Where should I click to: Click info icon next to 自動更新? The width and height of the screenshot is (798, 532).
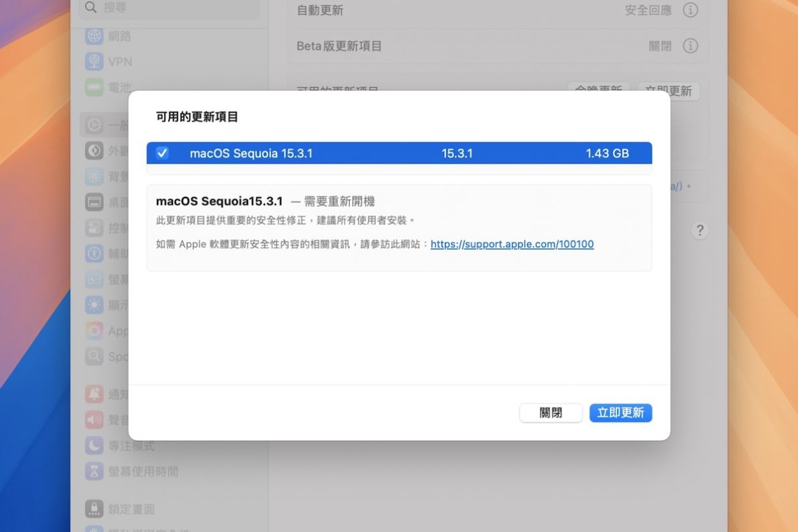[x=690, y=11]
